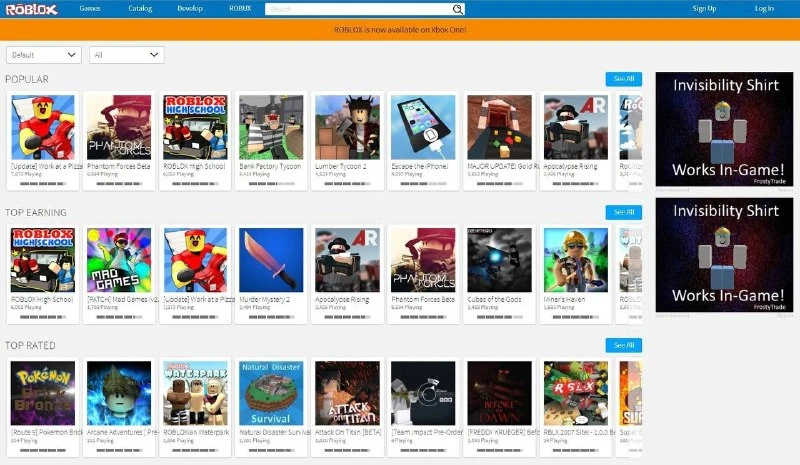Open Apocalypse Rising in Top Earning
This screenshot has height=465, width=800.
pos(347,260)
